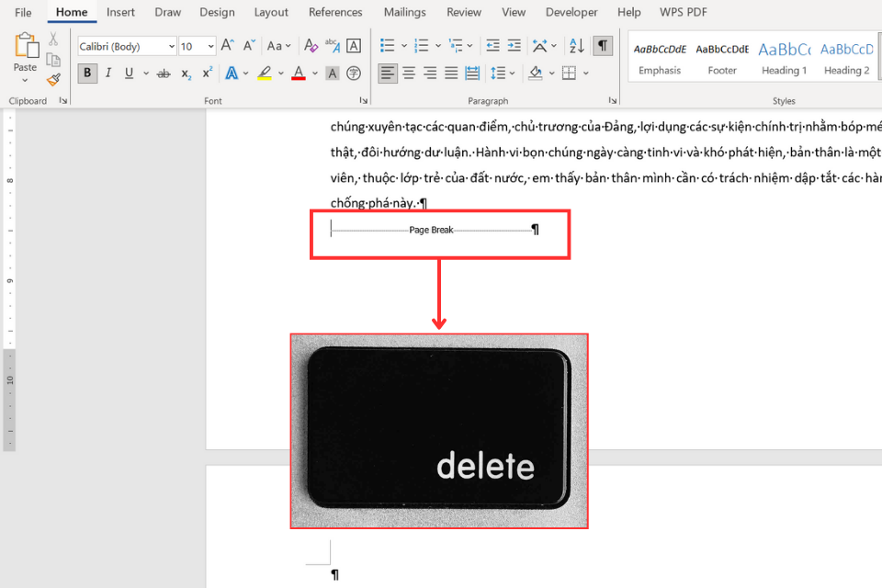Toggle left paragraph alignment
This screenshot has width=882, height=588.
(388, 73)
